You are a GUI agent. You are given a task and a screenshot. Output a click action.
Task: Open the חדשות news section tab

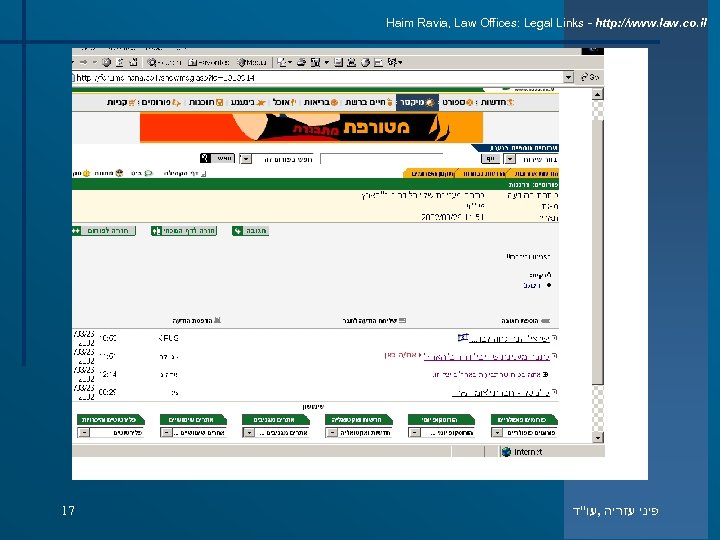(497, 102)
